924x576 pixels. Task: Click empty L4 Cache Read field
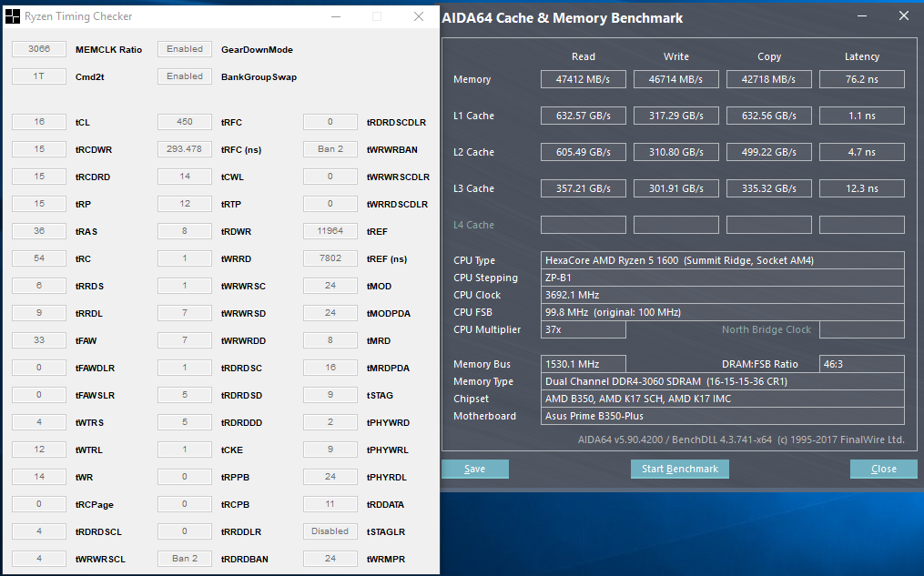pyautogui.click(x=584, y=225)
